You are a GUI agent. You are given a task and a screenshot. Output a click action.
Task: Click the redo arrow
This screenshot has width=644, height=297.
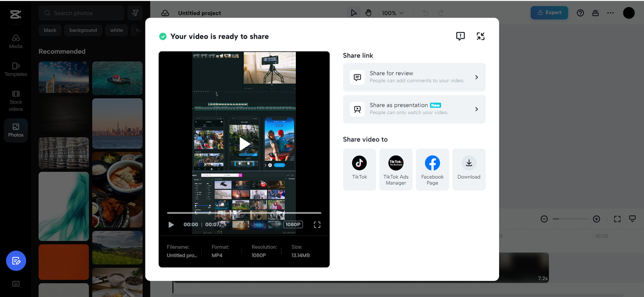click(441, 13)
